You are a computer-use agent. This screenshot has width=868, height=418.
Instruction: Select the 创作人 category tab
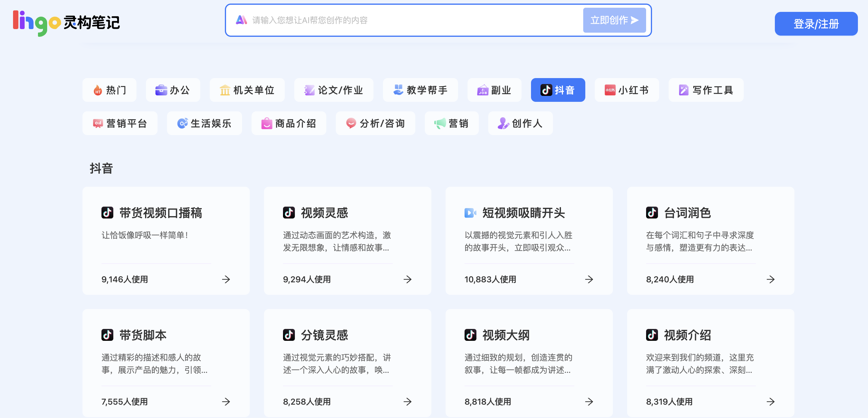(x=520, y=123)
